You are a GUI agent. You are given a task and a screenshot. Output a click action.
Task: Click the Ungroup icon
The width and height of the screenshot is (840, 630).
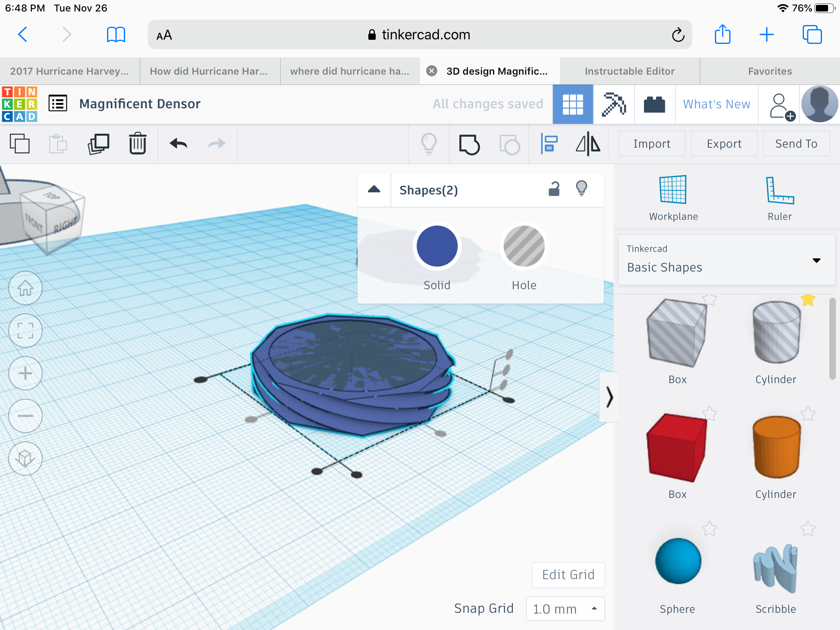[509, 144]
